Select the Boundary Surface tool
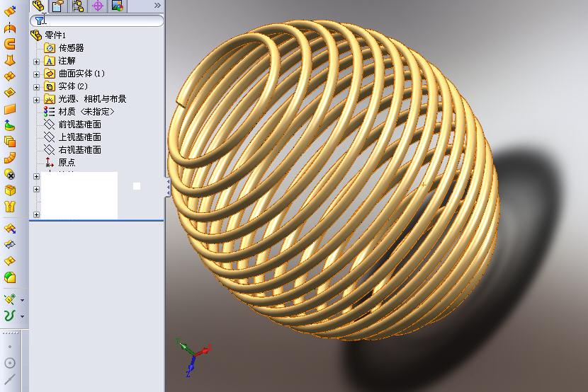The height and width of the screenshot is (392, 588). [10, 76]
